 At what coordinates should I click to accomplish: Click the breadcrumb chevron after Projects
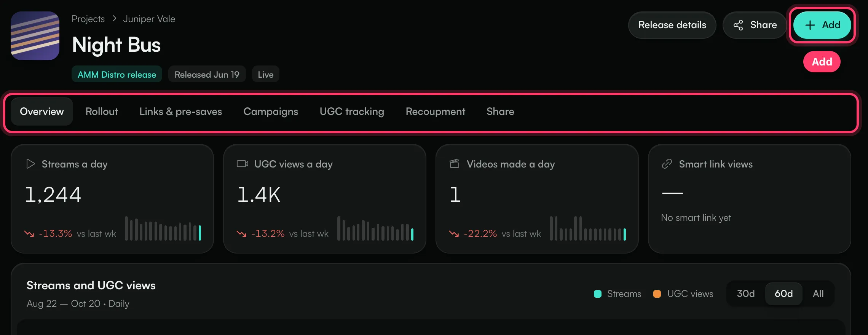point(114,19)
